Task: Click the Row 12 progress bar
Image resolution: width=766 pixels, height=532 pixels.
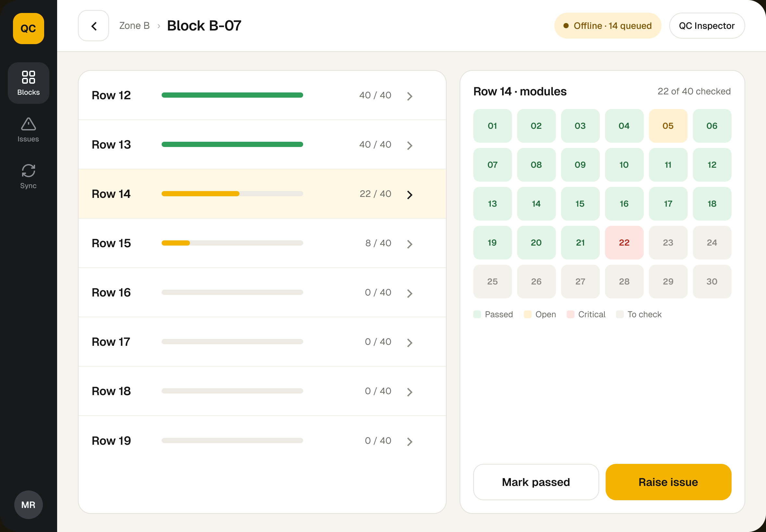Action: pos(232,95)
